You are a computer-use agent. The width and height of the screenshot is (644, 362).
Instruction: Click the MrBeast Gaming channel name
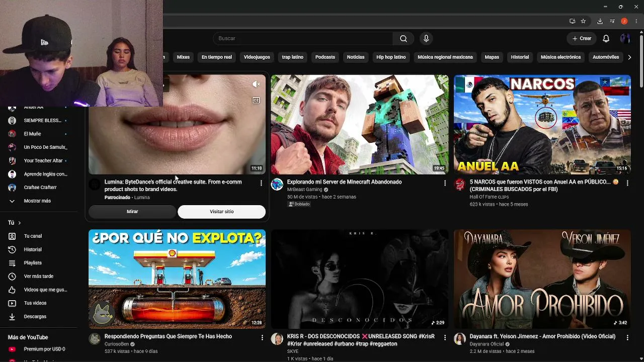tap(304, 190)
